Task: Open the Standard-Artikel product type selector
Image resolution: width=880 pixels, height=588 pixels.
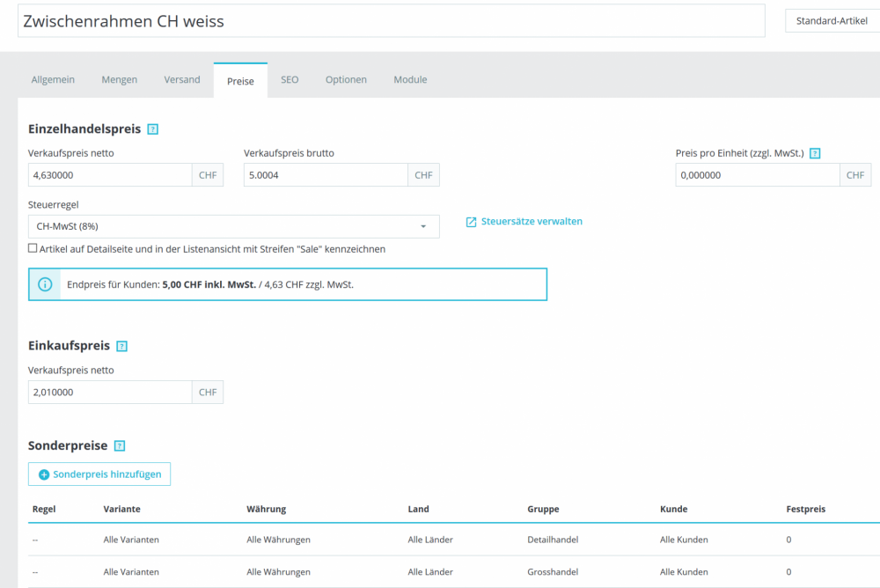Action: (832, 21)
